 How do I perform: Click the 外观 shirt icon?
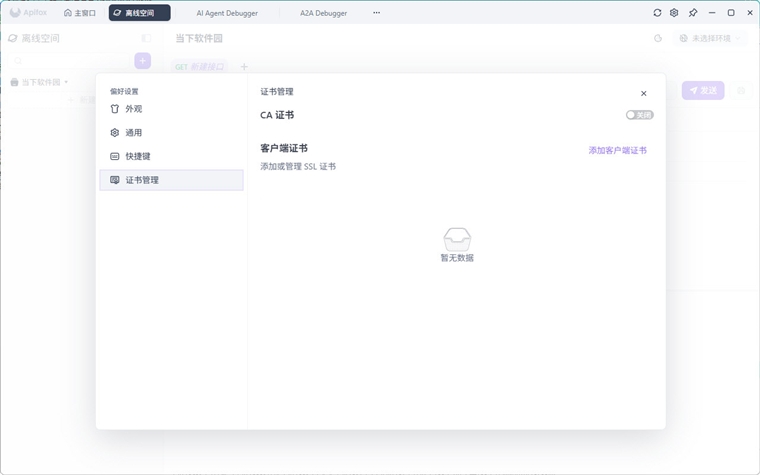[114, 109]
